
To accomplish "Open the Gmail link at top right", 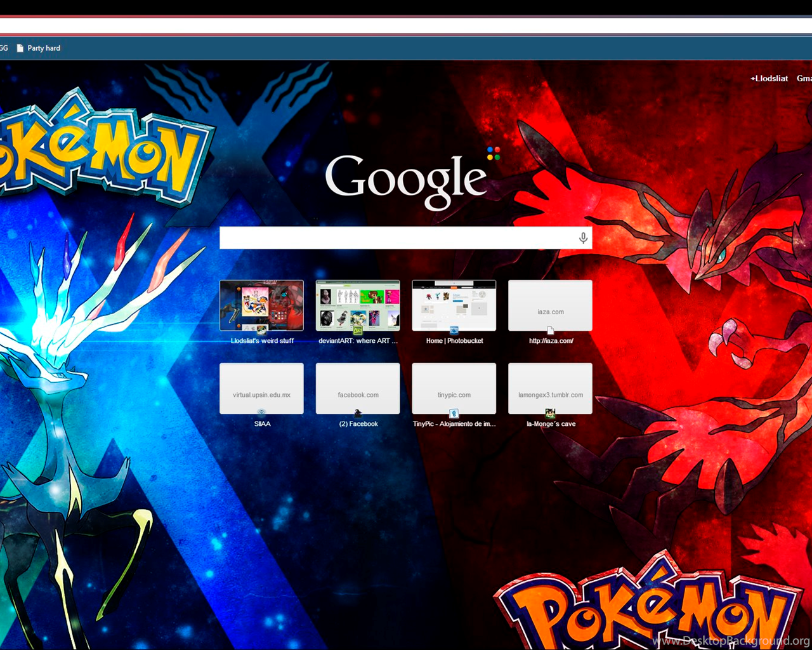I will pyautogui.click(x=804, y=79).
